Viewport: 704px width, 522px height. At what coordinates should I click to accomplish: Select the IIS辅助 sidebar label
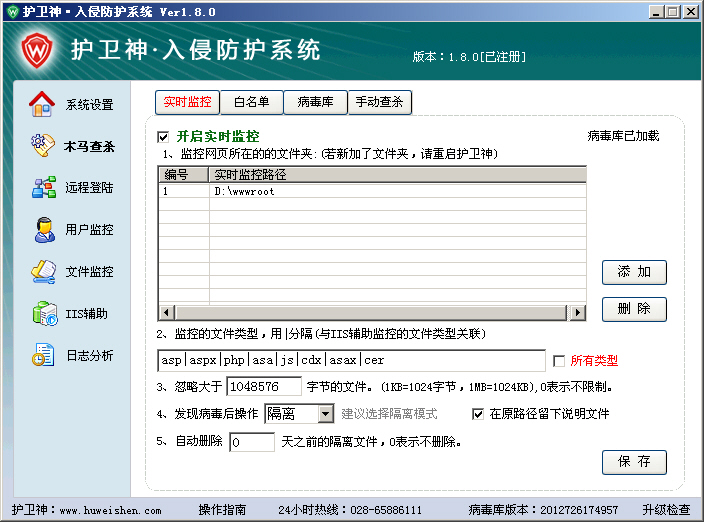87,314
